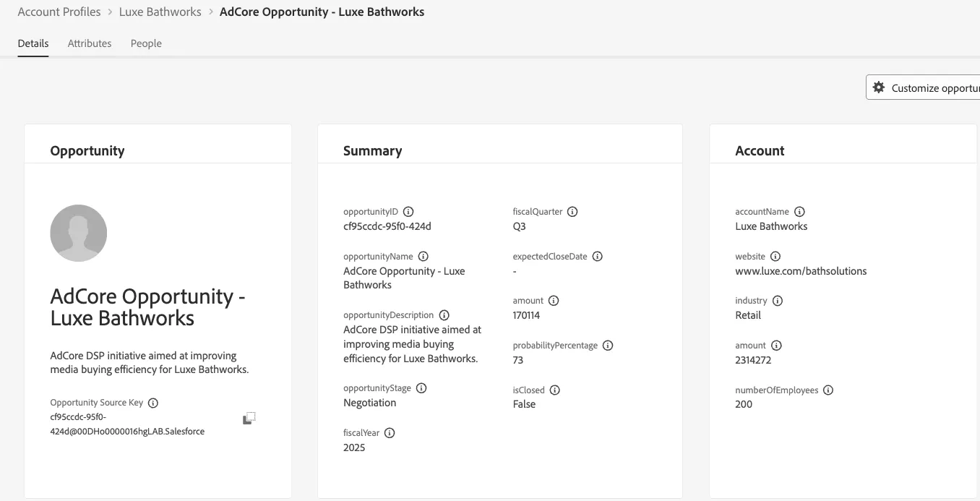Select the fiscalQuarter value Q3
Viewport: 980px width, 501px height.
(520, 226)
